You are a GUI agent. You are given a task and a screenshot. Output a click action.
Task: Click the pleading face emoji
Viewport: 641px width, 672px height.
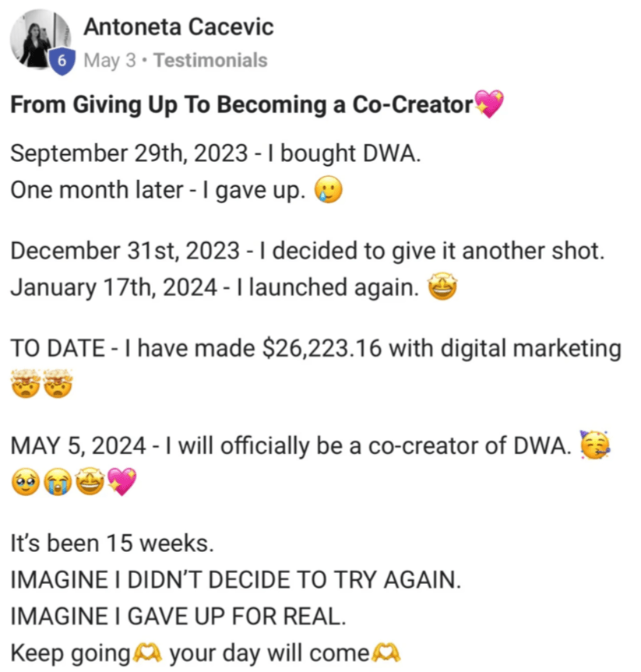coord(24,484)
